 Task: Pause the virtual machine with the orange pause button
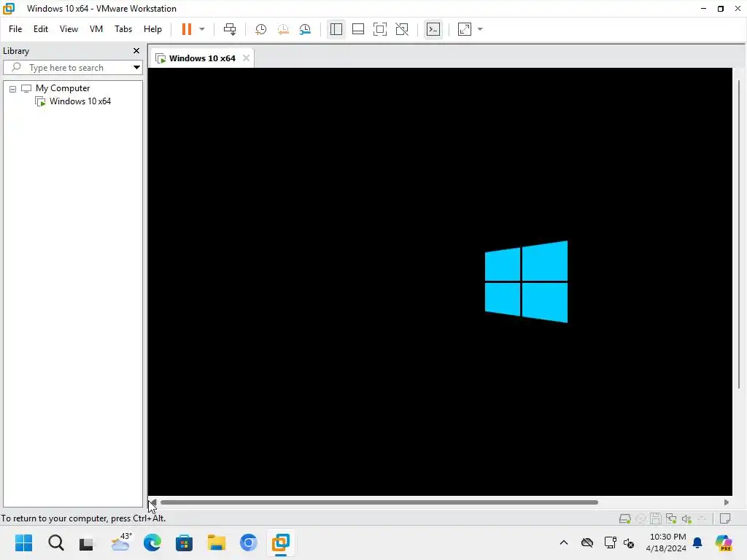click(x=186, y=29)
